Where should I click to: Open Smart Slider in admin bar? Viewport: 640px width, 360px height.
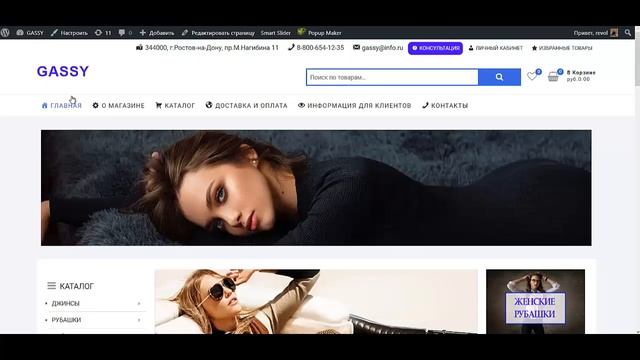[276, 33]
